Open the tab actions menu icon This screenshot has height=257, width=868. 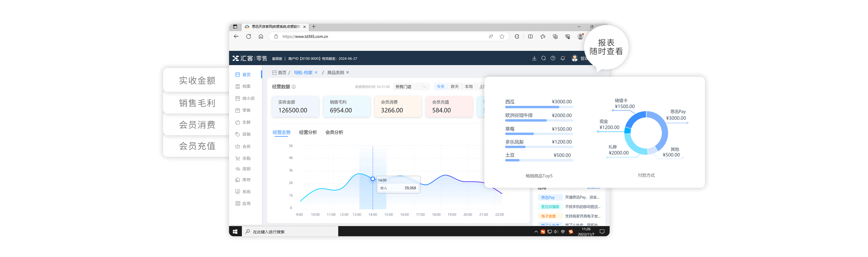235,27
